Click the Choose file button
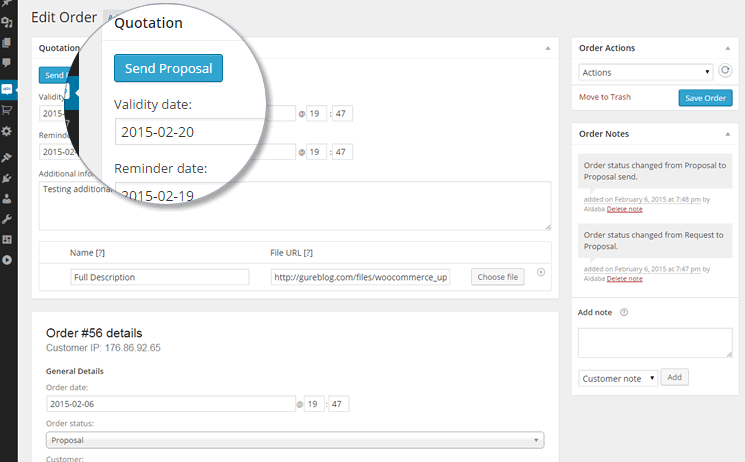Image resolution: width=745 pixels, height=462 pixels. [x=497, y=277]
